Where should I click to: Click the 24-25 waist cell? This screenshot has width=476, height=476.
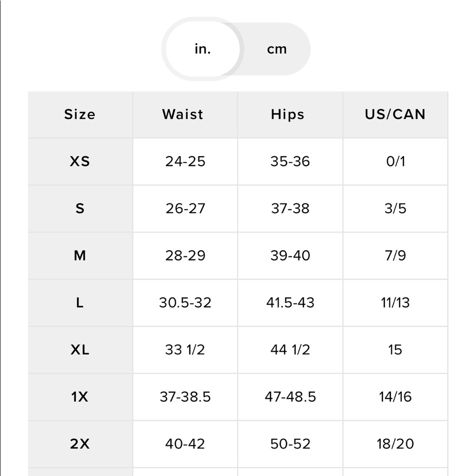[185, 161]
